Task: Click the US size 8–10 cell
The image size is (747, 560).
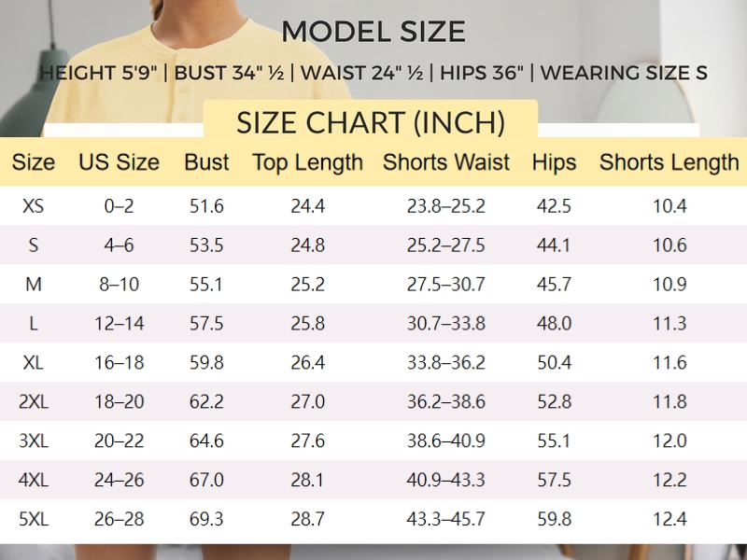Action: tap(119, 285)
